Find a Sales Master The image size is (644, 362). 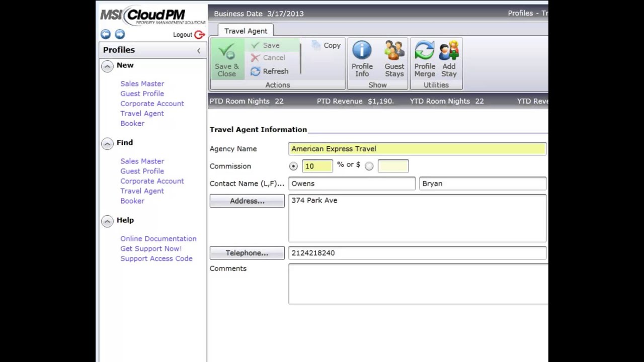[142, 161]
